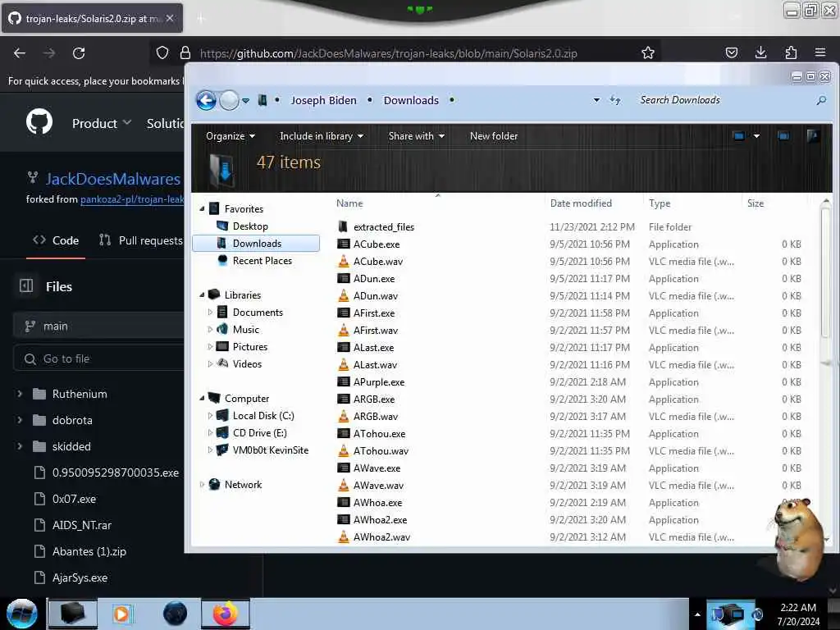Sort by Type column header
This screenshot has width=840, height=630.
[660, 203]
